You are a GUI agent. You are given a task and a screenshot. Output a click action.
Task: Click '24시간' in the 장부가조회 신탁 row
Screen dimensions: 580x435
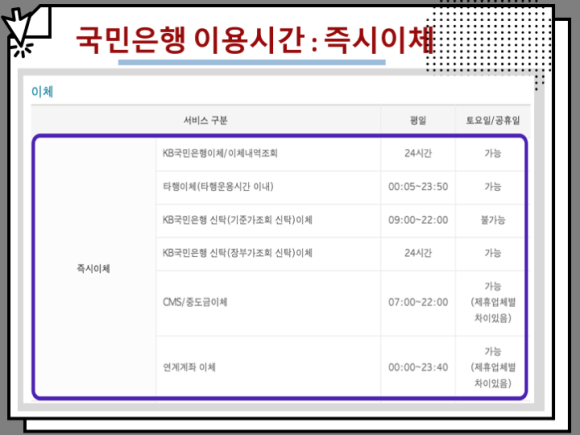click(418, 253)
